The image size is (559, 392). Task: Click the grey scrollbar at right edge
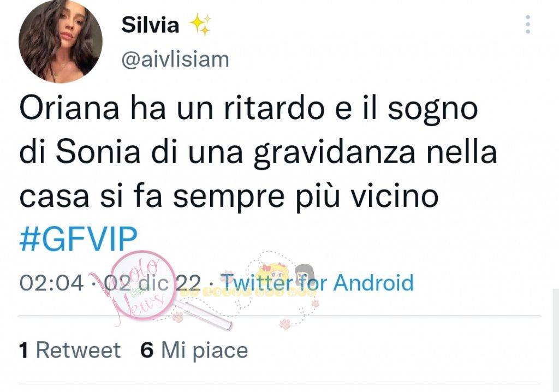[x=555, y=340]
